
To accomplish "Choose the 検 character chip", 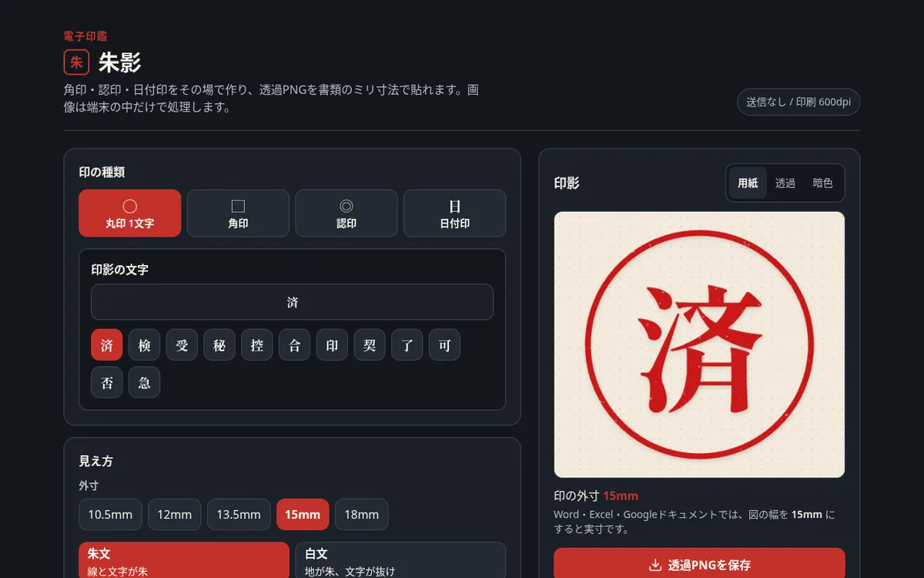I will point(144,345).
